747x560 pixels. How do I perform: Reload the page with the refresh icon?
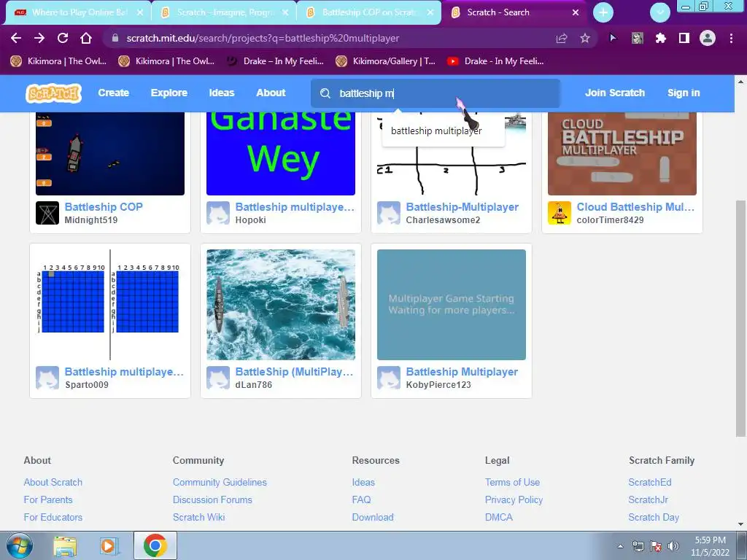[x=63, y=38]
